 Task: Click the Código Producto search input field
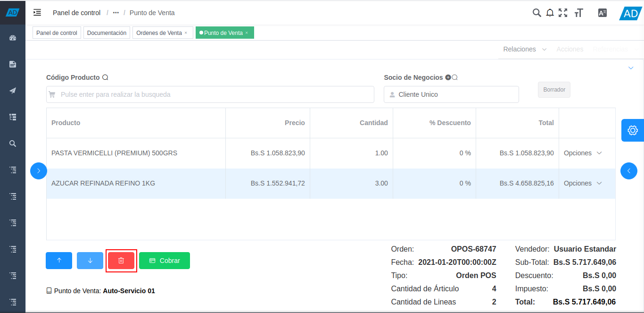point(210,94)
